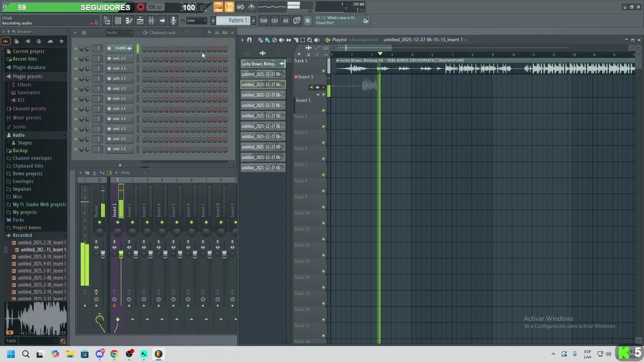Collapse the Audio folder

tap(18, 135)
